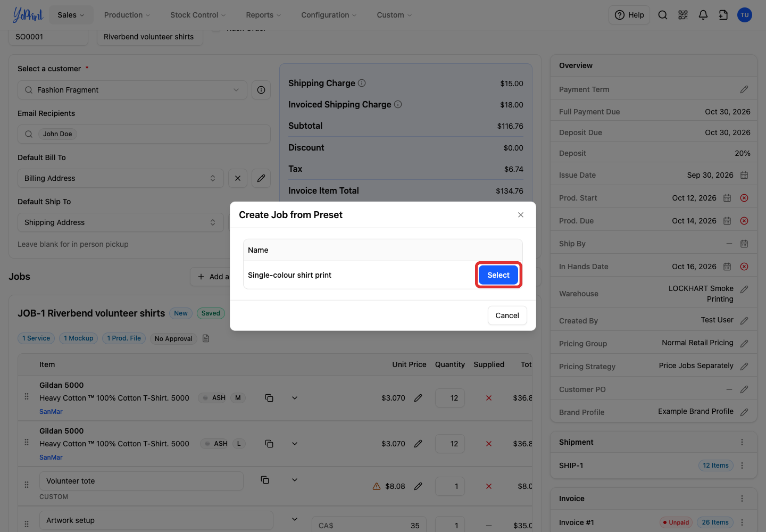Open the In Hands Date calendar

coord(727,267)
